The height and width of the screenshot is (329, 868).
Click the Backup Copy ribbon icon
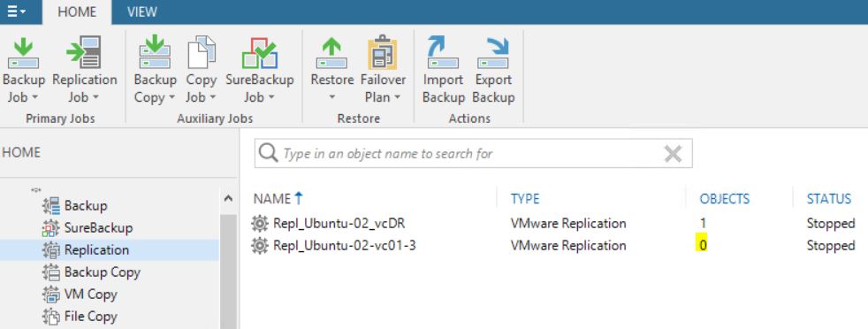click(x=155, y=52)
